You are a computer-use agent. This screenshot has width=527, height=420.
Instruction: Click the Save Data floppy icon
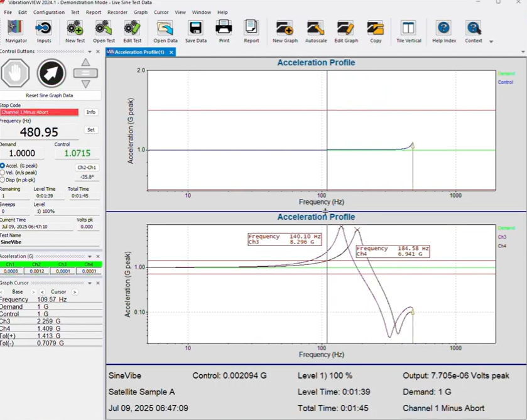[x=195, y=31]
